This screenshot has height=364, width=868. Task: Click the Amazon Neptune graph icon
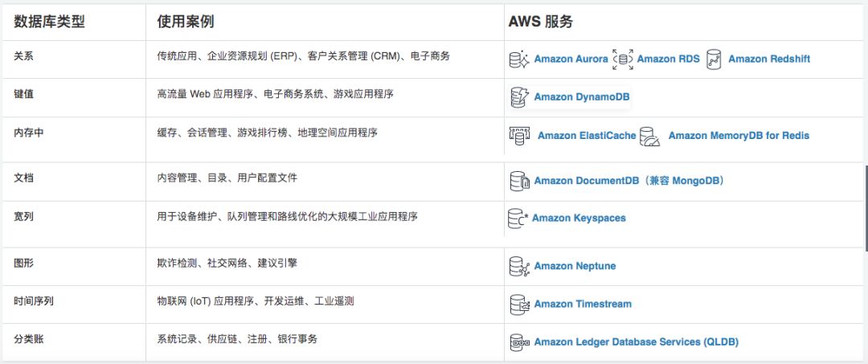(519, 266)
